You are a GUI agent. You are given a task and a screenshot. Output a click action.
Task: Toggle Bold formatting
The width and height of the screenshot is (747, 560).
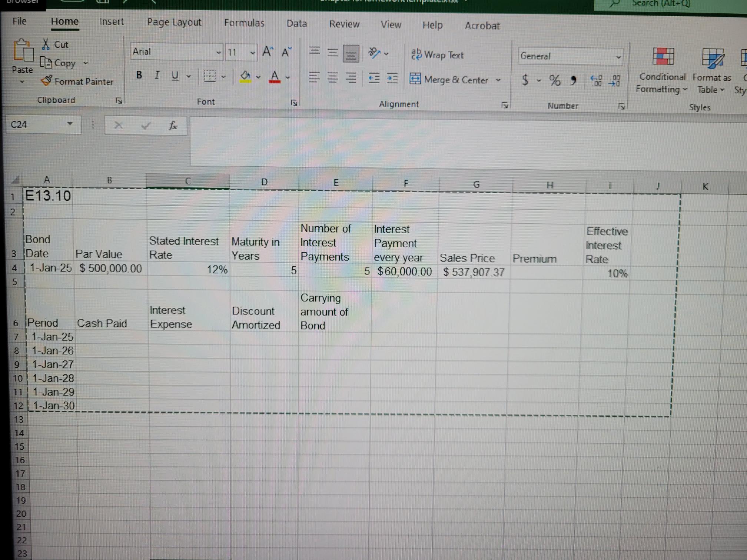click(139, 75)
